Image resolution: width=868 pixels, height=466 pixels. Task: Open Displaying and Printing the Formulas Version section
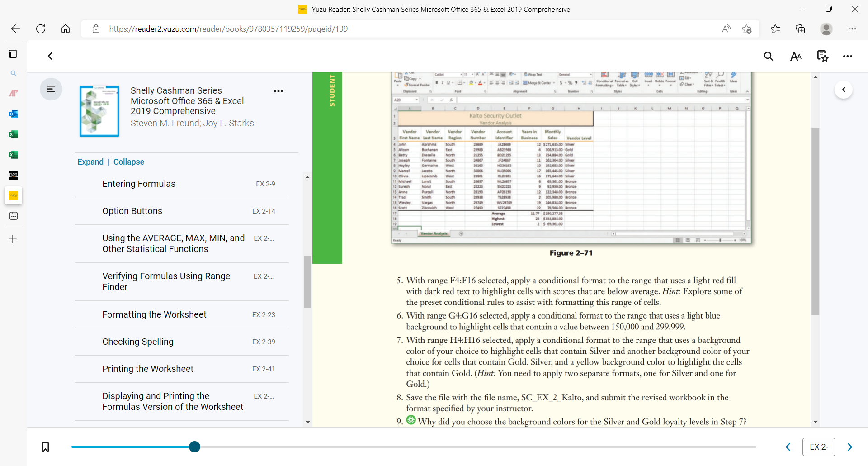(182, 401)
